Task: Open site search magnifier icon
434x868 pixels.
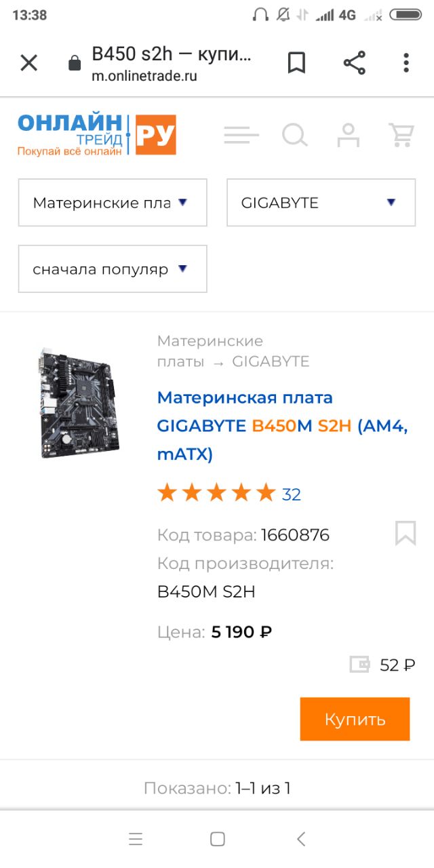Action: [295, 135]
